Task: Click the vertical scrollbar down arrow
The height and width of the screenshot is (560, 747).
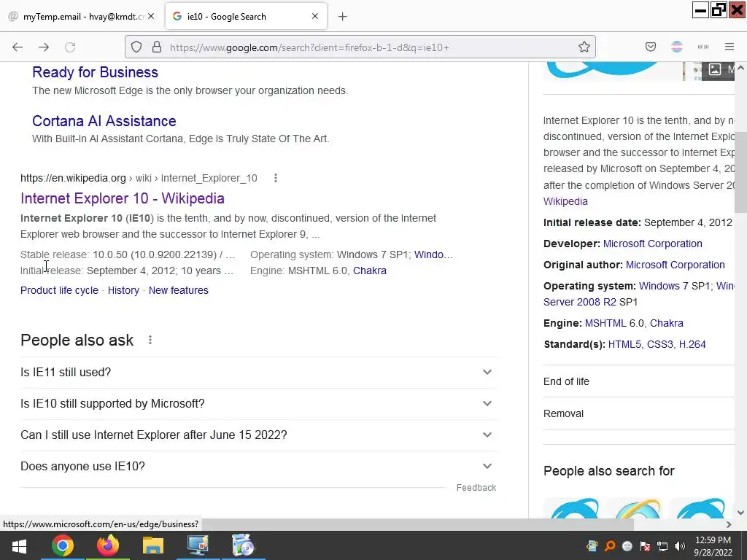Action: [x=741, y=513]
